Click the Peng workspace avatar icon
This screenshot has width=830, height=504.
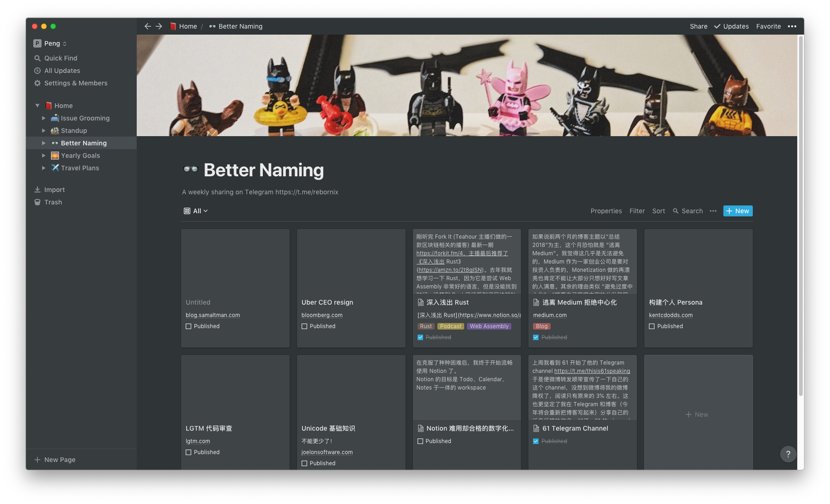37,43
